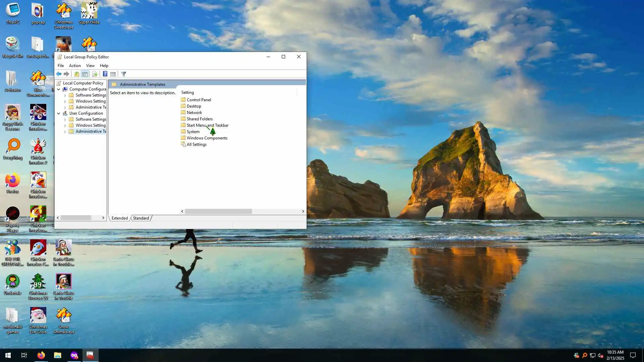This screenshot has width=644, height=362.
Task: Open Firefox from the taskbar
Action: [x=41, y=355]
